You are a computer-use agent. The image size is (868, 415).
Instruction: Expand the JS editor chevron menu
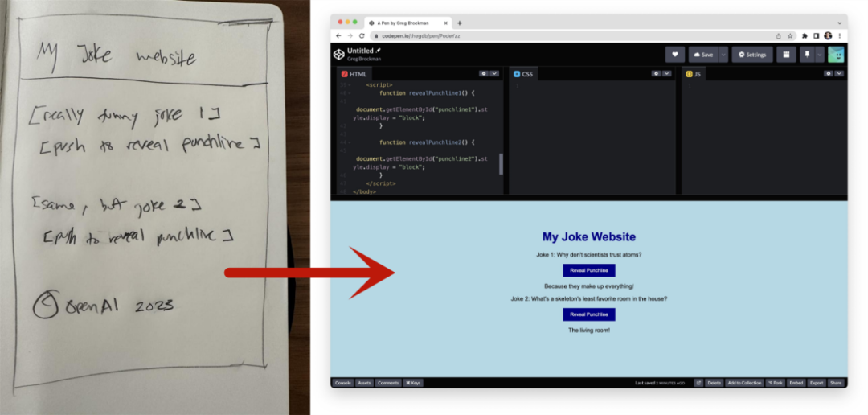(839, 73)
